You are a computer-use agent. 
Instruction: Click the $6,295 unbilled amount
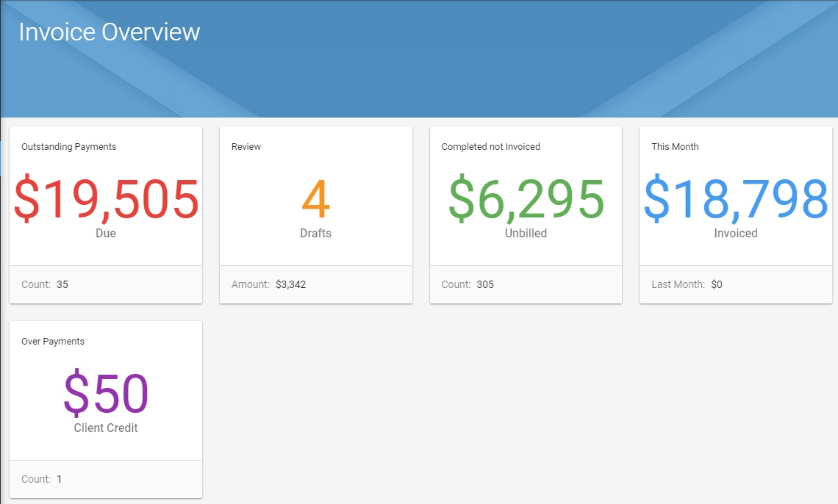pos(526,199)
